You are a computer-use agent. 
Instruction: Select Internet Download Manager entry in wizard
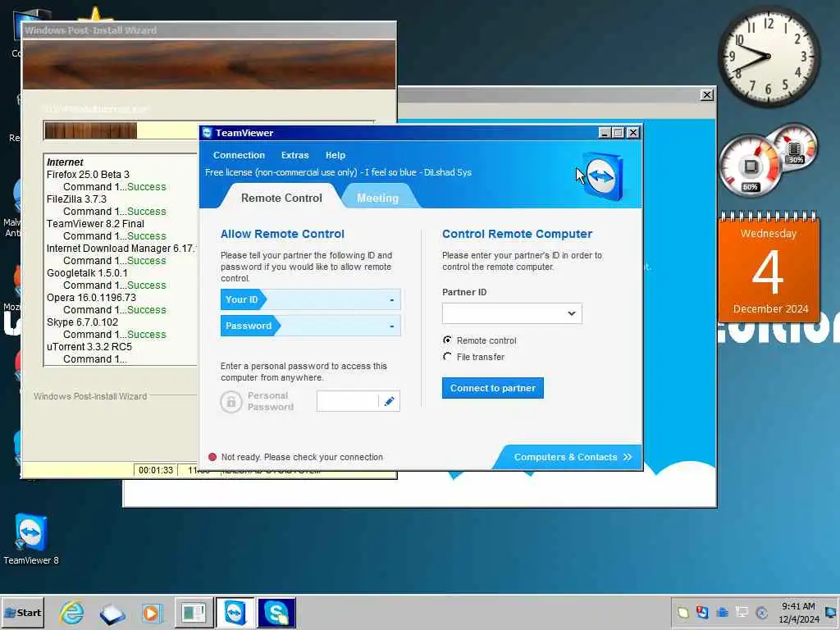(x=121, y=249)
